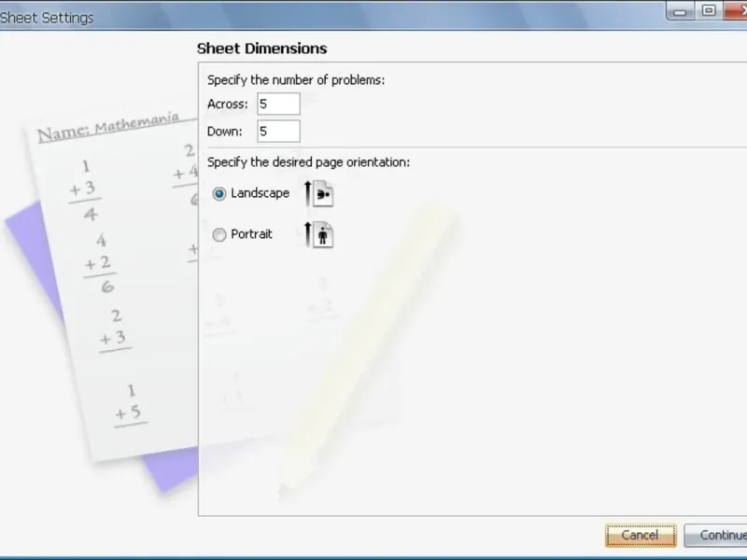Click 'Specify the number of problems:' text
The image size is (747, 560).
click(296, 80)
